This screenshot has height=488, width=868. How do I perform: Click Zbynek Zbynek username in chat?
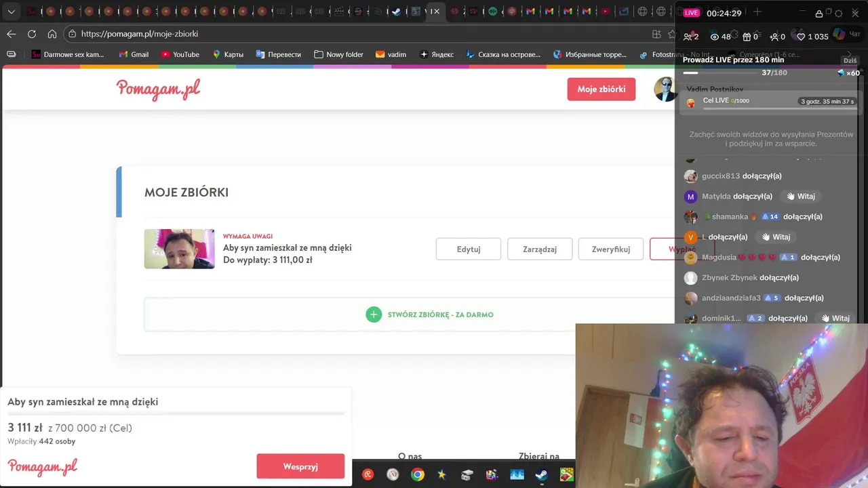pyautogui.click(x=730, y=278)
